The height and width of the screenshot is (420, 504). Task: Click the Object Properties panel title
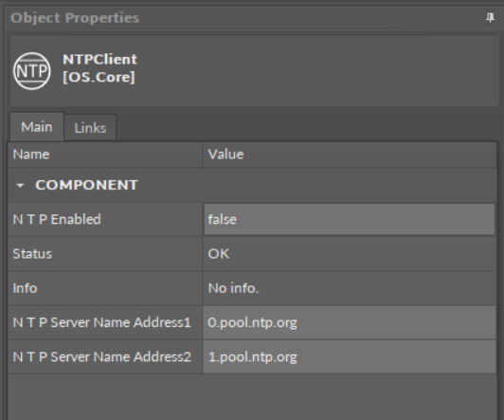(75, 18)
